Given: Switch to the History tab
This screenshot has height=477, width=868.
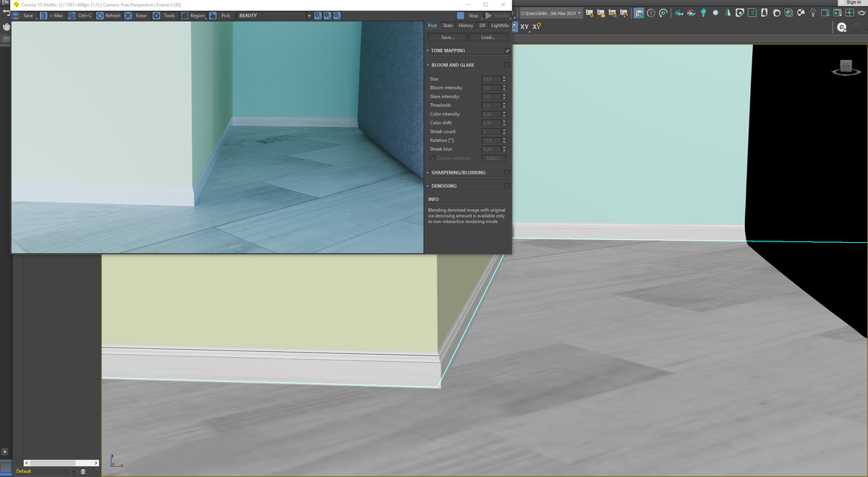Looking at the screenshot, I should [466, 25].
